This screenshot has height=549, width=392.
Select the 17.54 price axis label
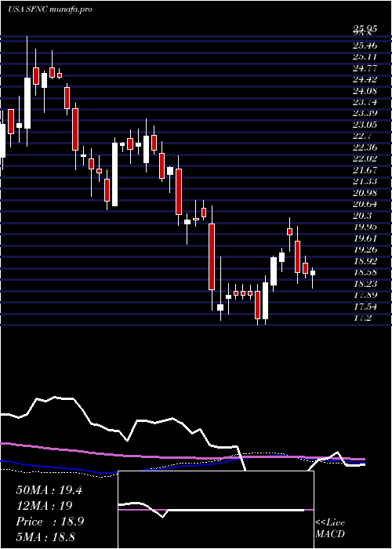[x=365, y=307]
